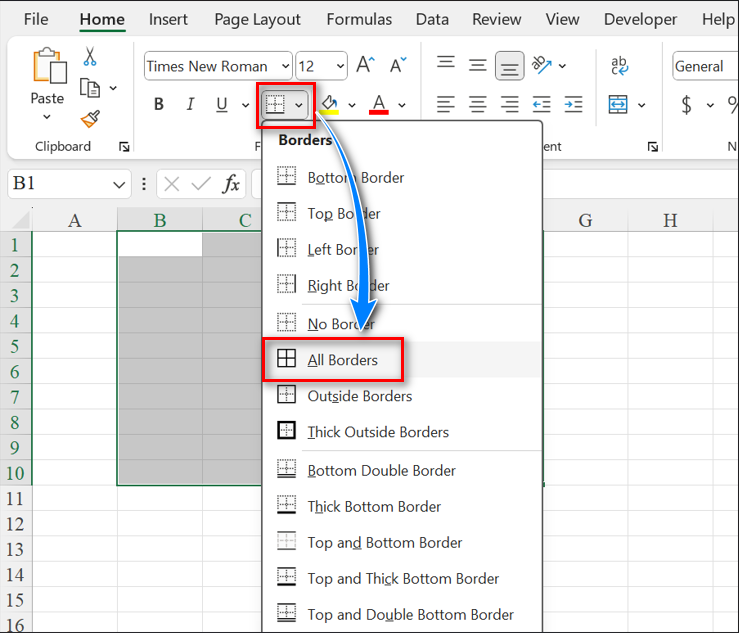Toggle Italic formatting
Screen dimensions: 739x633
[x=190, y=105]
